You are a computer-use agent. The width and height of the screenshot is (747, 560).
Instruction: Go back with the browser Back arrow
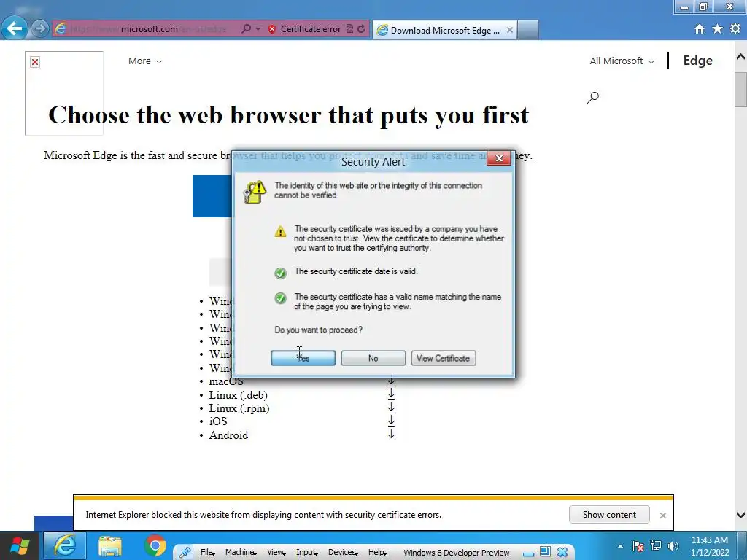click(14, 28)
